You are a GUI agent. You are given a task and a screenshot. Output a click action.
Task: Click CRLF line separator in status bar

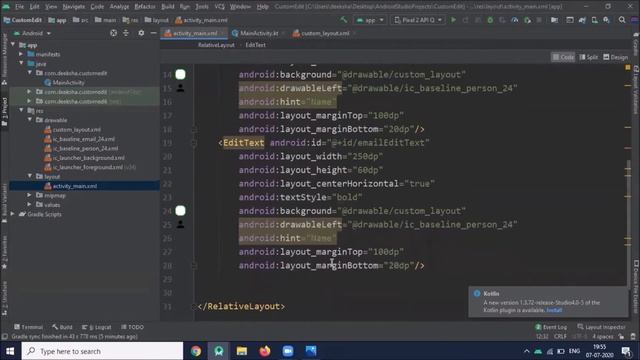tap(560, 336)
